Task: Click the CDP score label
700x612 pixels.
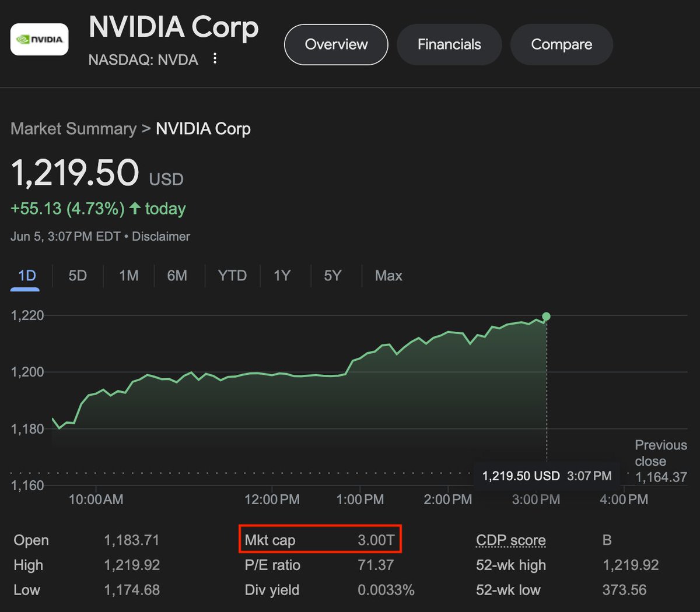Action: (511, 541)
